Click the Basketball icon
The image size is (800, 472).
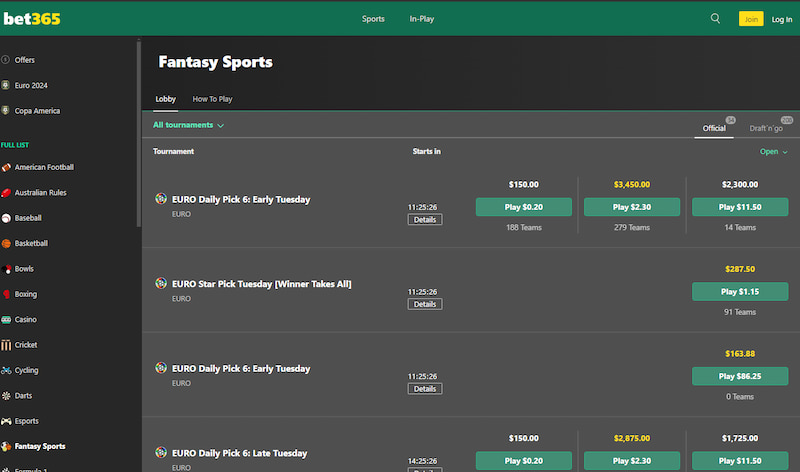tap(6, 243)
